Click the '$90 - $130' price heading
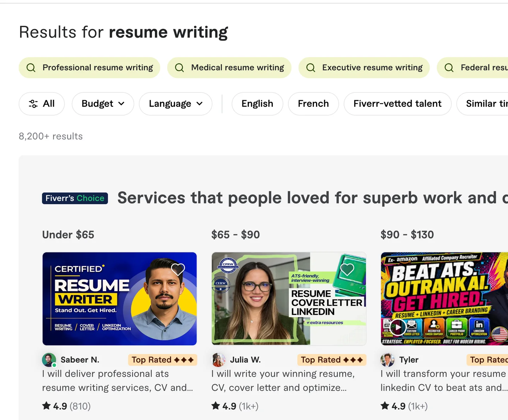508x420 pixels. 407,235
